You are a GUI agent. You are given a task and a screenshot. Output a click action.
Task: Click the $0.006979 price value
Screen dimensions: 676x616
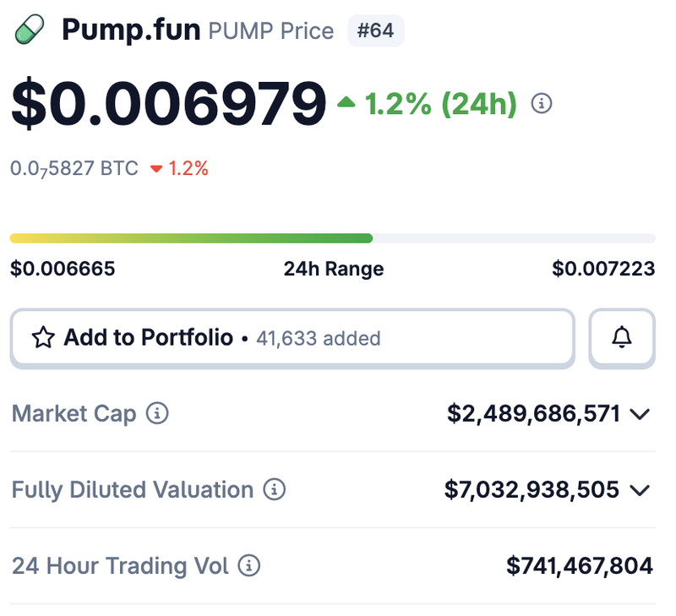pyautogui.click(x=168, y=104)
